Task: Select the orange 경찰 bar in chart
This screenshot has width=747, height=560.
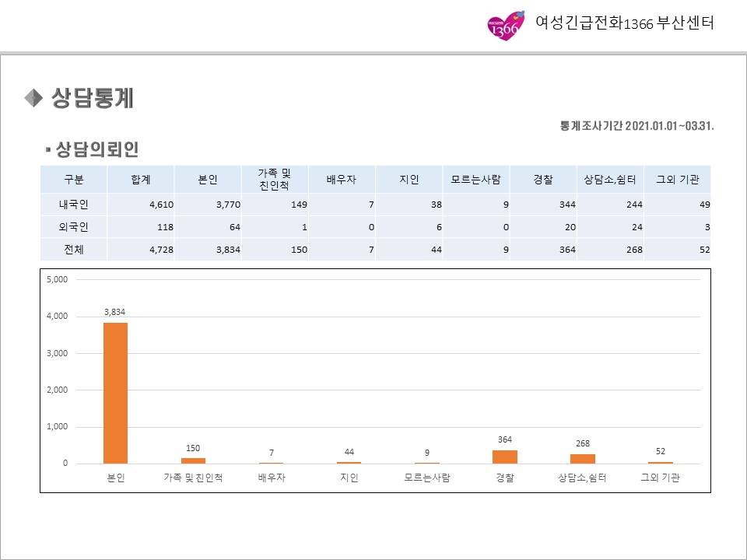Action: (x=504, y=457)
